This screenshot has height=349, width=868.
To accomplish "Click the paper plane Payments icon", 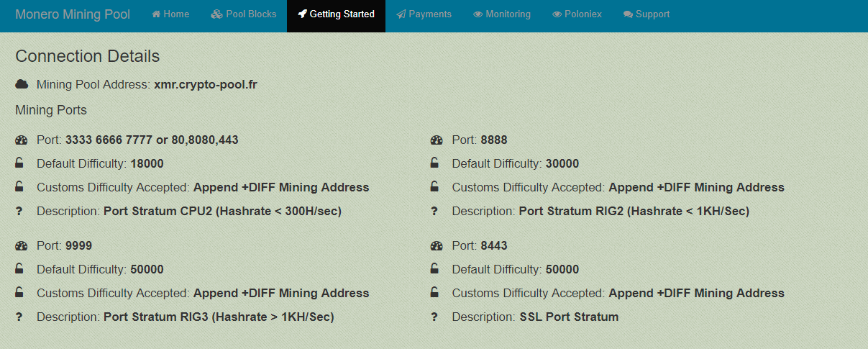I will click(x=401, y=14).
